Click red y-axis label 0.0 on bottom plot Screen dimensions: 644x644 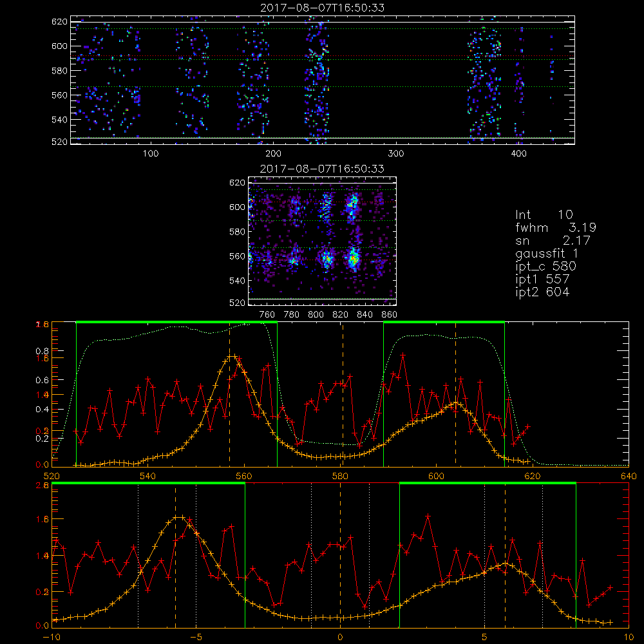click(x=42, y=626)
